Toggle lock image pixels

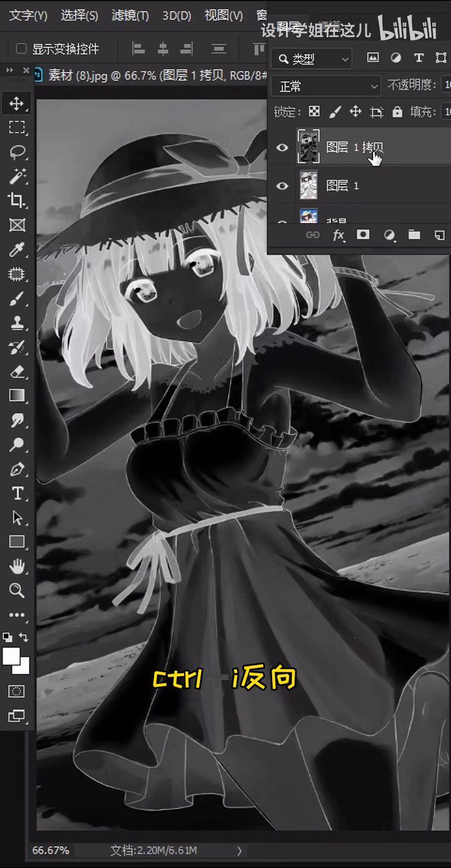coord(334,111)
